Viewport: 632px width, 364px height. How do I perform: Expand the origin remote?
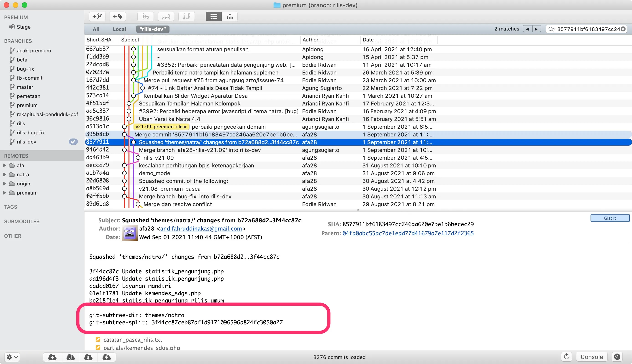(5, 184)
